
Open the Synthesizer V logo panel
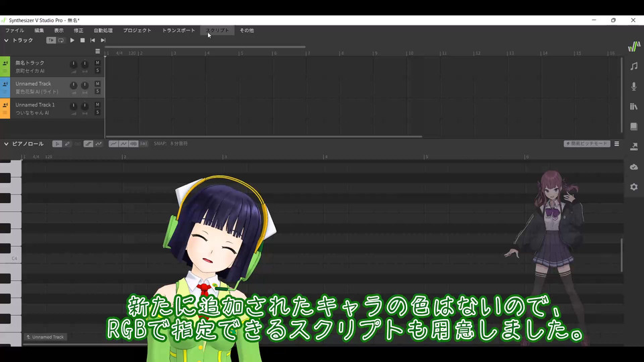[634, 46]
